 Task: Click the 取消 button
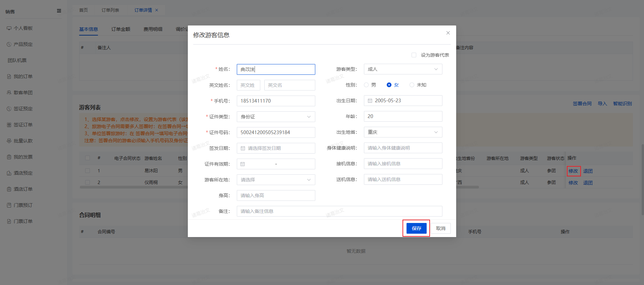click(x=440, y=228)
